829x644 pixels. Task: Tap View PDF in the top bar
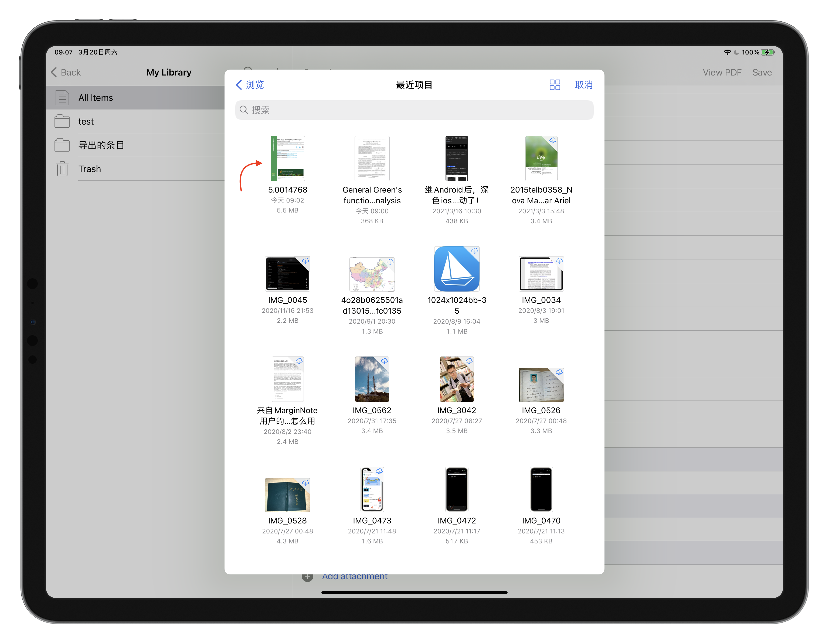pyautogui.click(x=722, y=73)
